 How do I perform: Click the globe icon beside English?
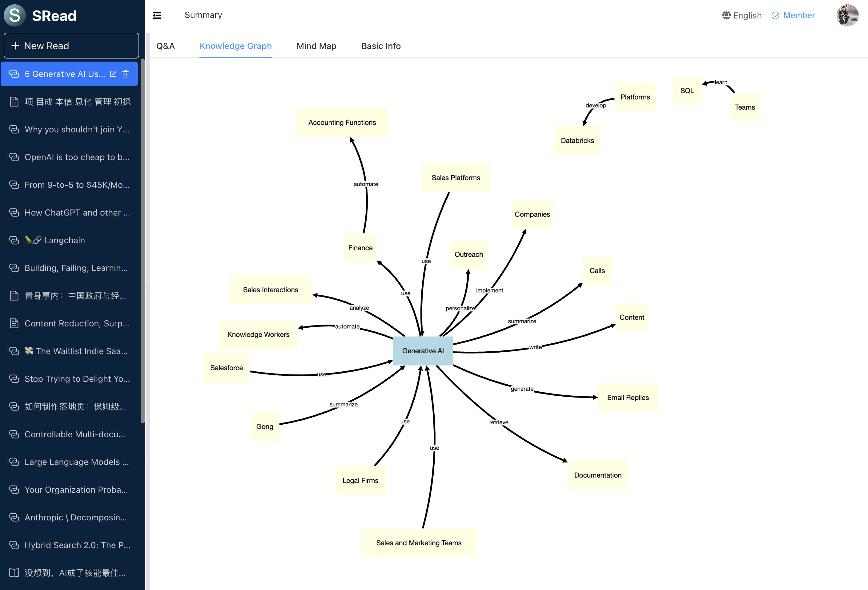(726, 15)
